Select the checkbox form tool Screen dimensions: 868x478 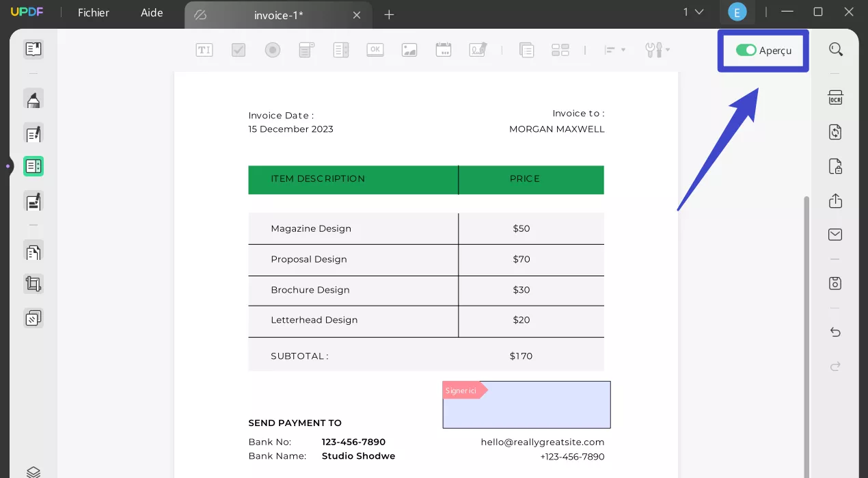(238, 49)
